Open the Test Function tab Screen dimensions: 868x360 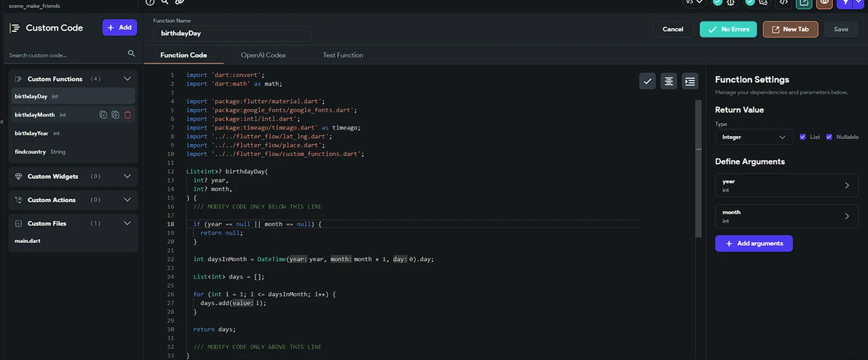(x=343, y=55)
